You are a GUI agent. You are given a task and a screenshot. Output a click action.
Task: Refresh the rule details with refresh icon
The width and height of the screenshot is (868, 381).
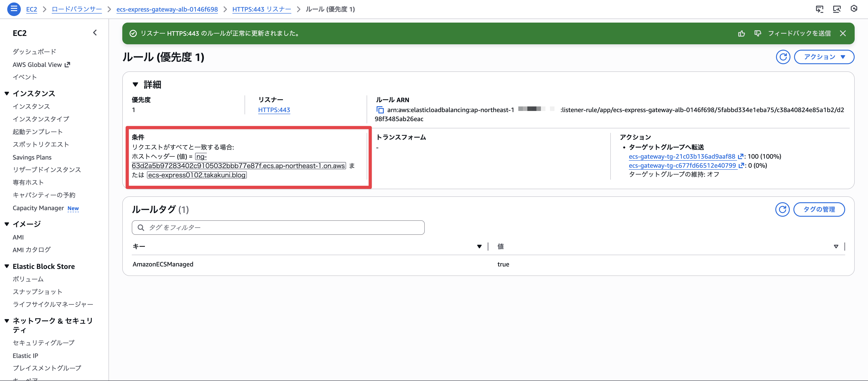click(x=783, y=57)
